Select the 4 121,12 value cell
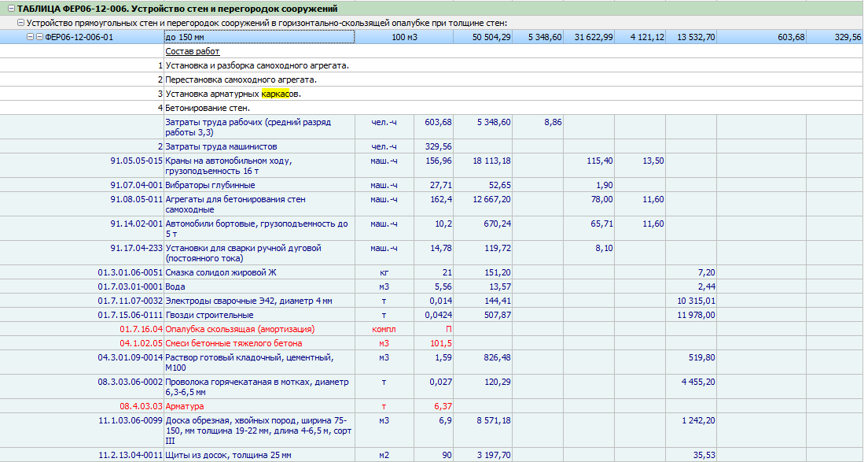 pos(641,37)
